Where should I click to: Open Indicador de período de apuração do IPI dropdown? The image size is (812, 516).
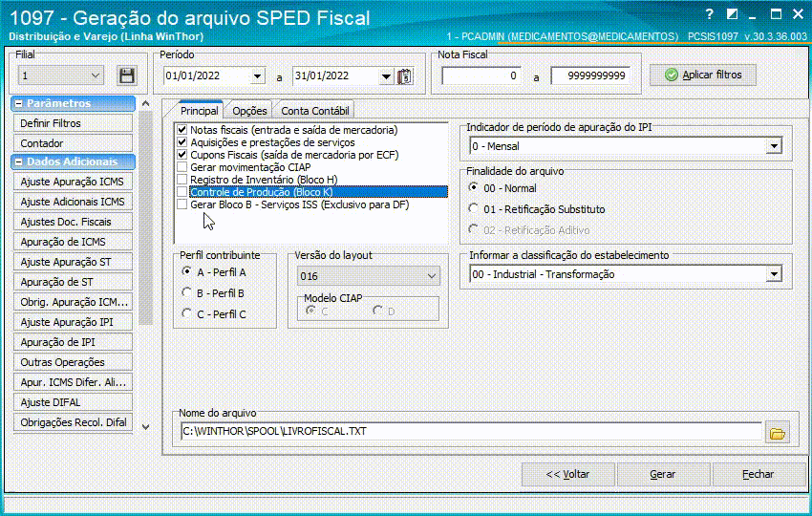[774, 146]
